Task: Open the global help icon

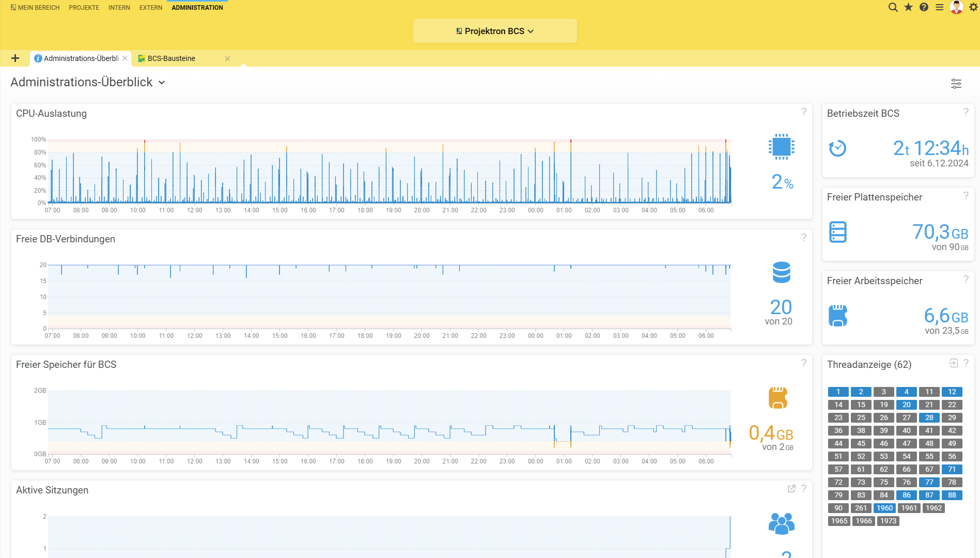Action: [924, 7]
